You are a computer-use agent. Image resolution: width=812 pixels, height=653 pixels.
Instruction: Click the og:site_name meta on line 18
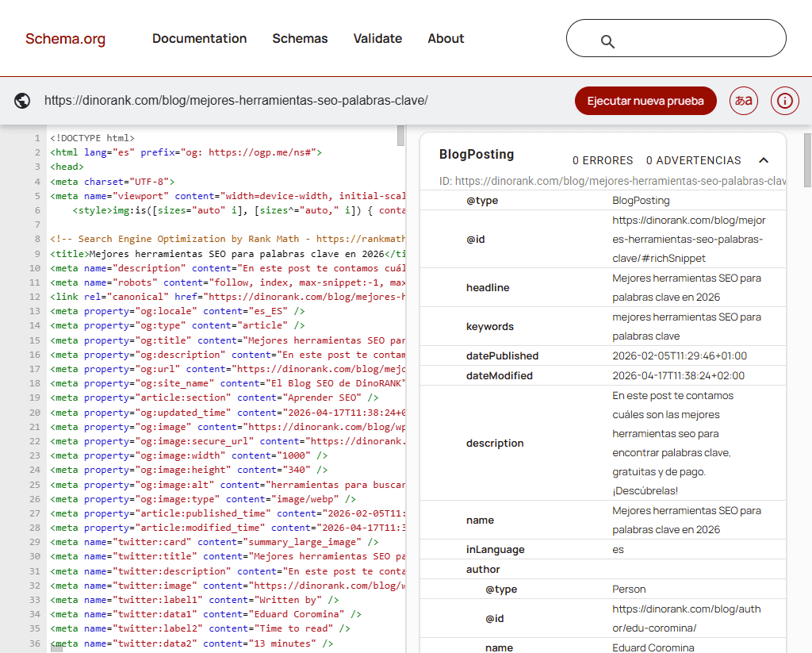(x=228, y=383)
